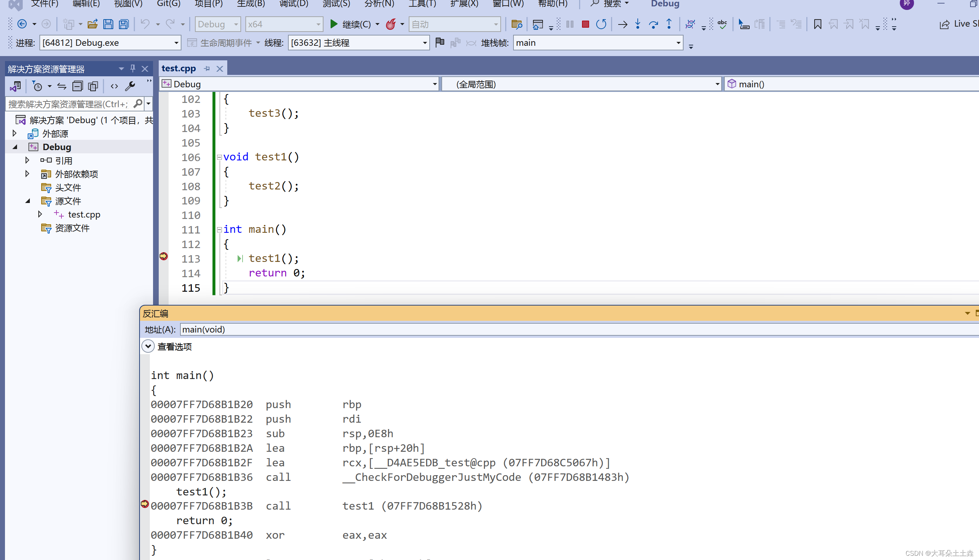Toggle breakpoint on line 113
Screen dimensions: 979x560
(164, 257)
